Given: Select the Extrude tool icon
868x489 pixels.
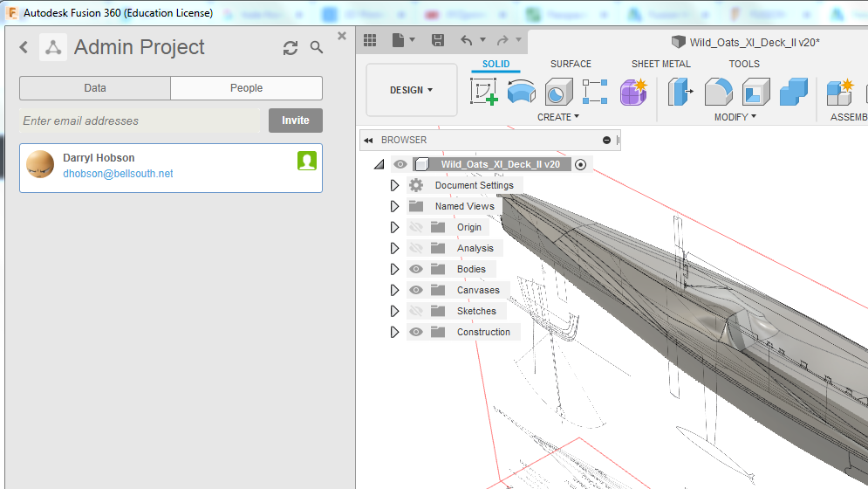Looking at the screenshot, I should tap(522, 92).
